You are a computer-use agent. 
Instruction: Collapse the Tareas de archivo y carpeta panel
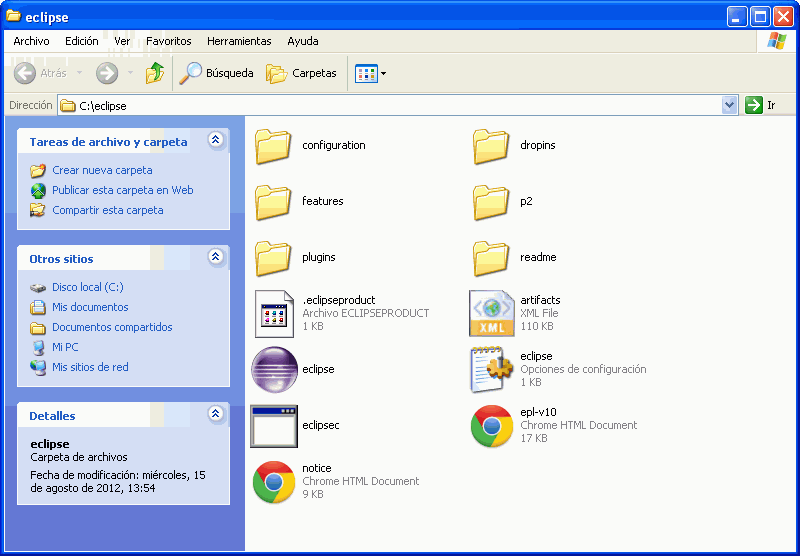pyautogui.click(x=215, y=141)
